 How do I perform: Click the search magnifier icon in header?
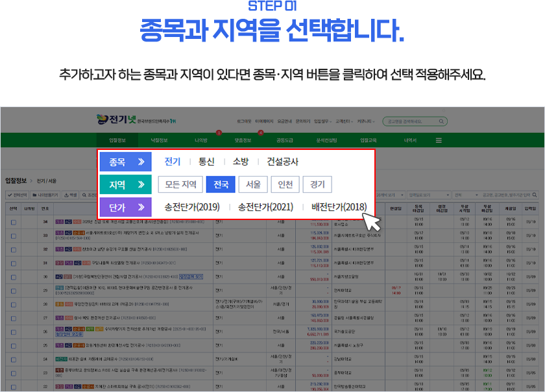[441, 121]
